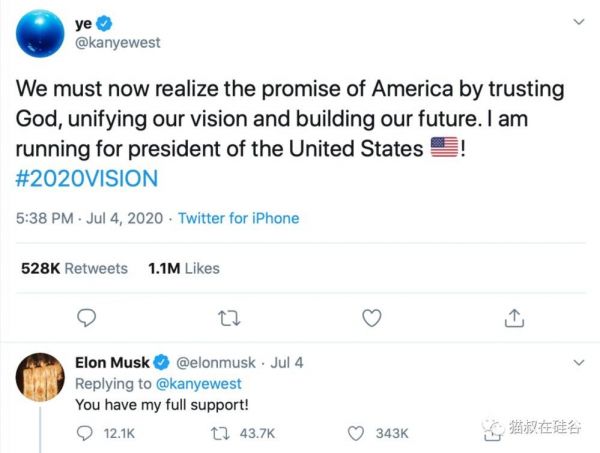Open Elon Musk's display name
The image size is (600, 453).
pos(112,362)
